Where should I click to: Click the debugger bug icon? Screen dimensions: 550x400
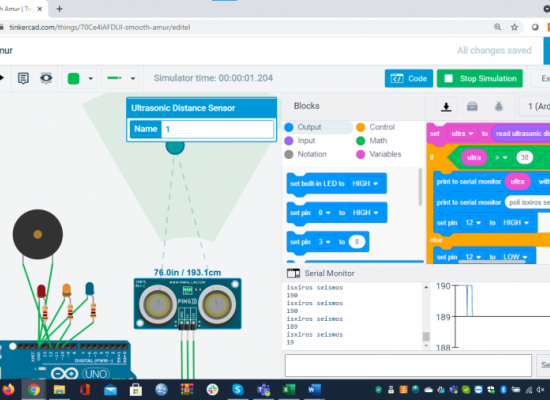pyautogui.click(x=498, y=106)
